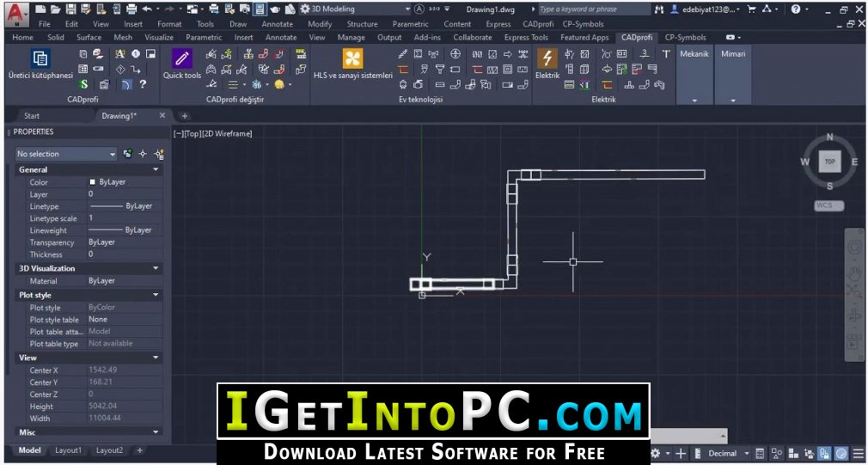The height and width of the screenshot is (465, 868).
Task: Switch to the Start document tab
Action: [x=32, y=116]
